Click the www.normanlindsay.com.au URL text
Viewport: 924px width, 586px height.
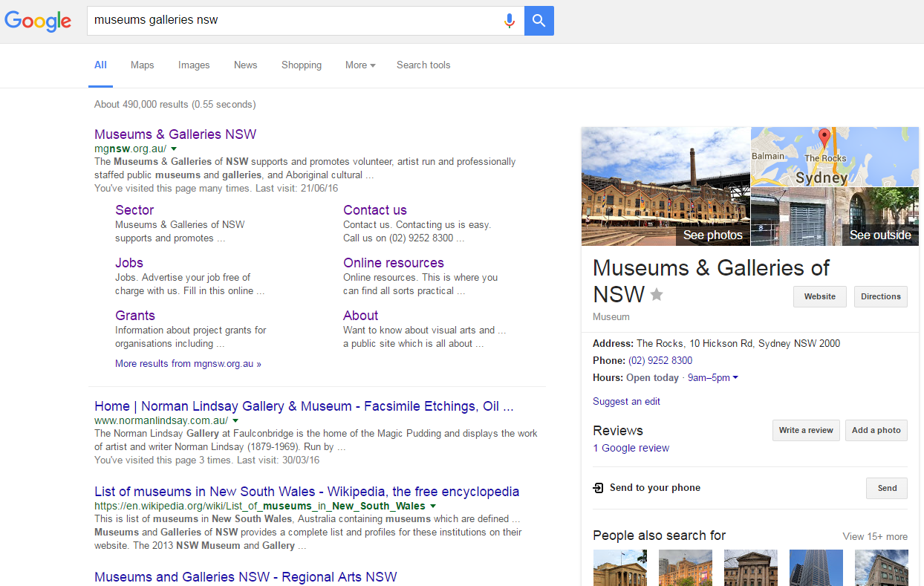coord(161,420)
